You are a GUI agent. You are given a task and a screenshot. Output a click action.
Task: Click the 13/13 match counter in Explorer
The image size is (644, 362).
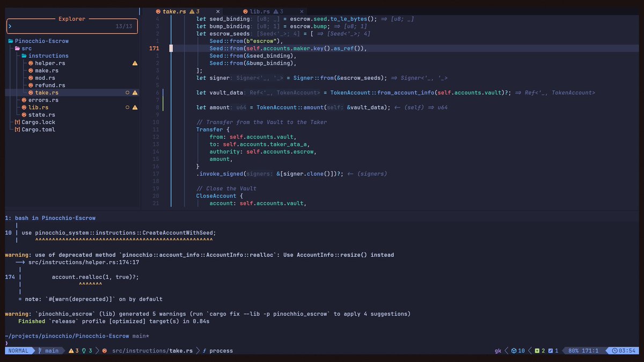[123, 26]
